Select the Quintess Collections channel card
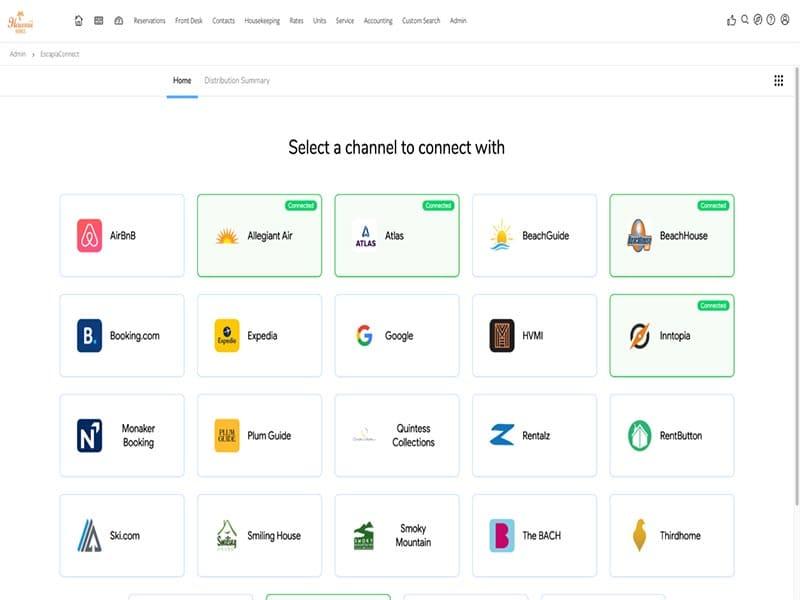The height and width of the screenshot is (600, 800). click(x=397, y=435)
